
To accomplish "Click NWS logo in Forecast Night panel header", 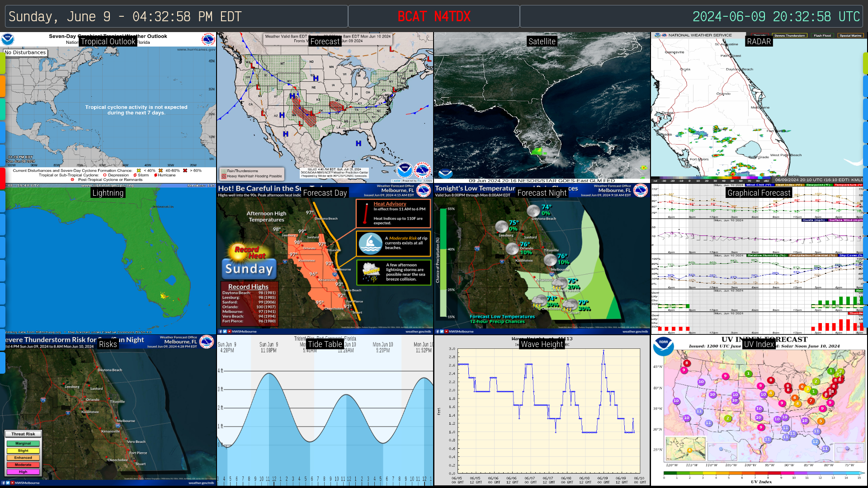I will [640, 190].
